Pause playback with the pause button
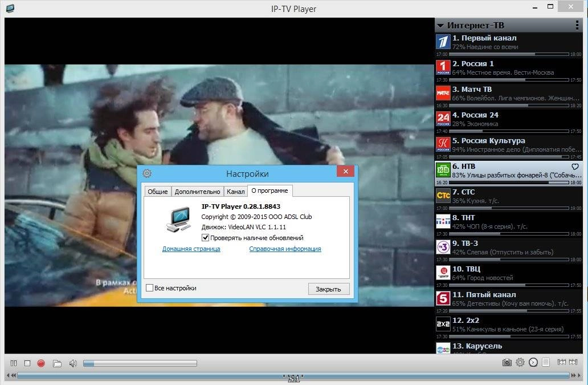The width and height of the screenshot is (588, 385). pos(14,363)
